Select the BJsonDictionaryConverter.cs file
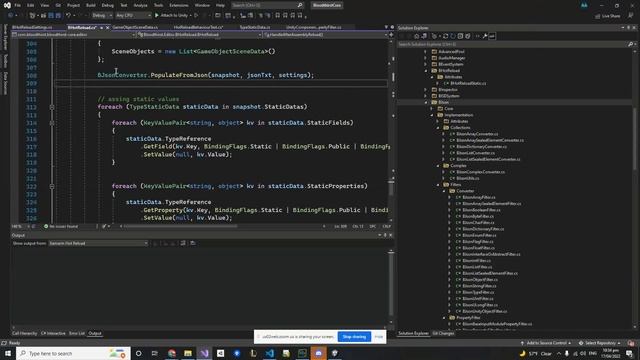The width and height of the screenshot is (640, 360). click(481, 147)
